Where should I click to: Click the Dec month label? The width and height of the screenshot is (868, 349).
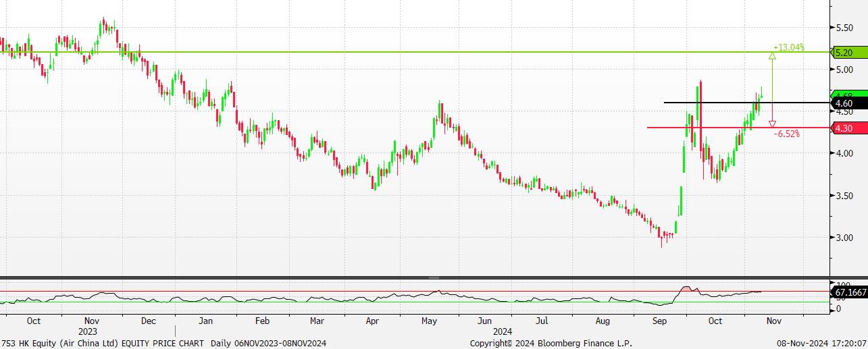tap(149, 321)
